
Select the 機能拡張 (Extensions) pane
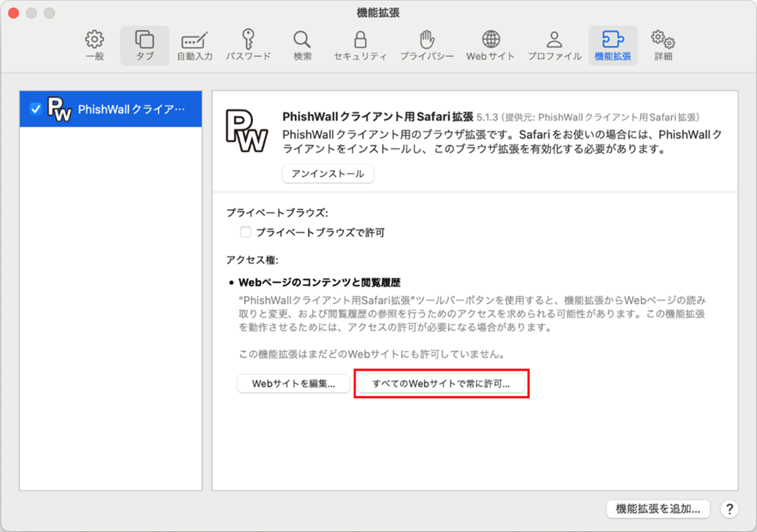(x=613, y=46)
